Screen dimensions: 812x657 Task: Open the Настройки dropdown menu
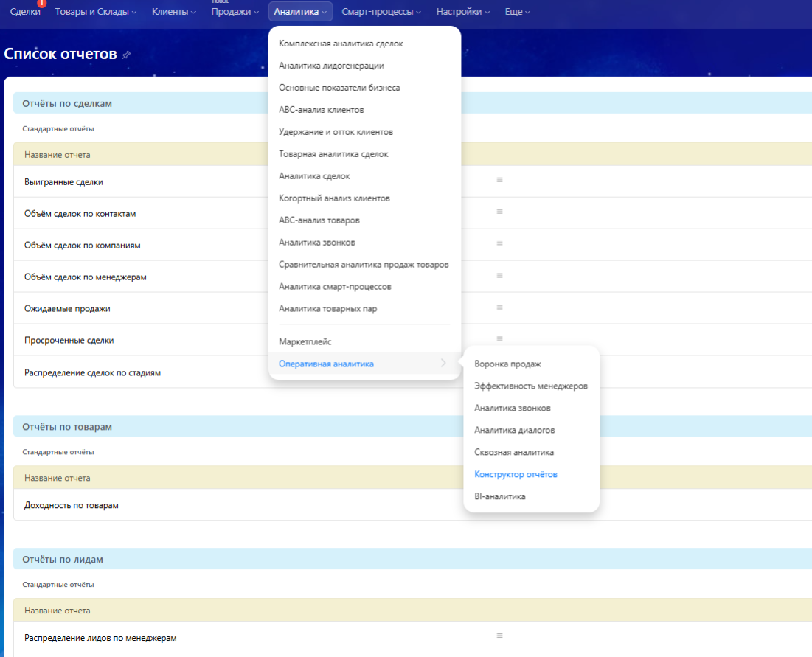[x=464, y=12]
